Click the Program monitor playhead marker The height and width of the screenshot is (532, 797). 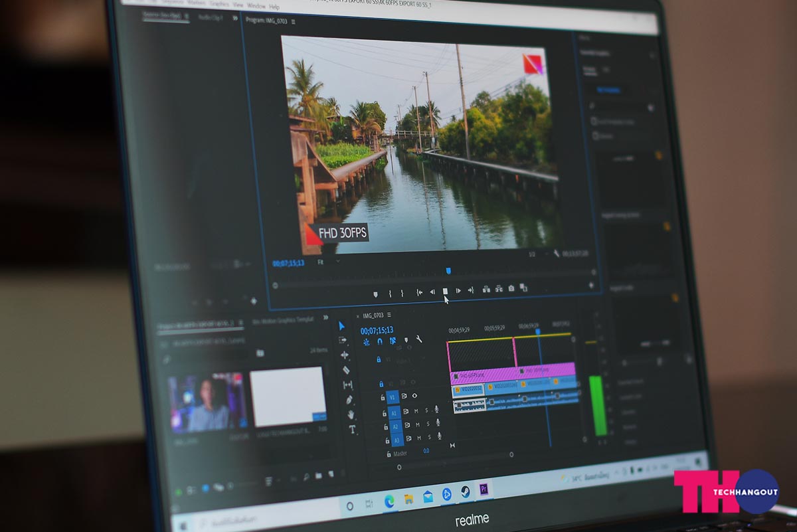448,270
